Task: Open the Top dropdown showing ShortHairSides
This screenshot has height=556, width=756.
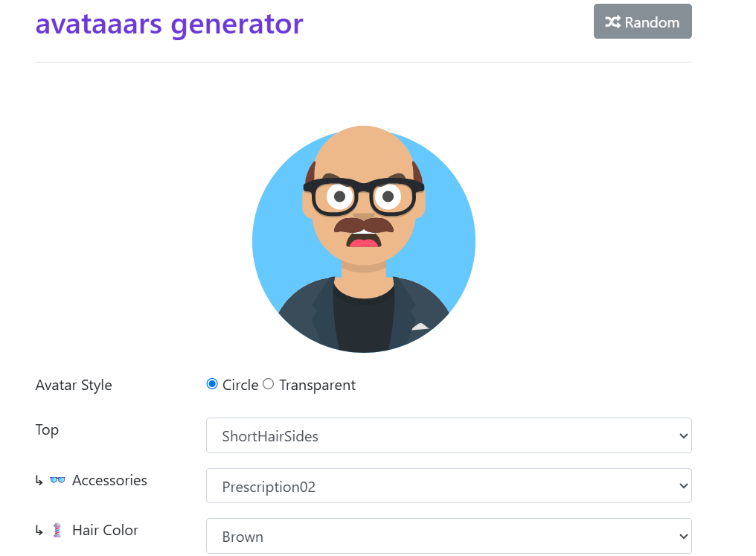Action: pos(449,436)
